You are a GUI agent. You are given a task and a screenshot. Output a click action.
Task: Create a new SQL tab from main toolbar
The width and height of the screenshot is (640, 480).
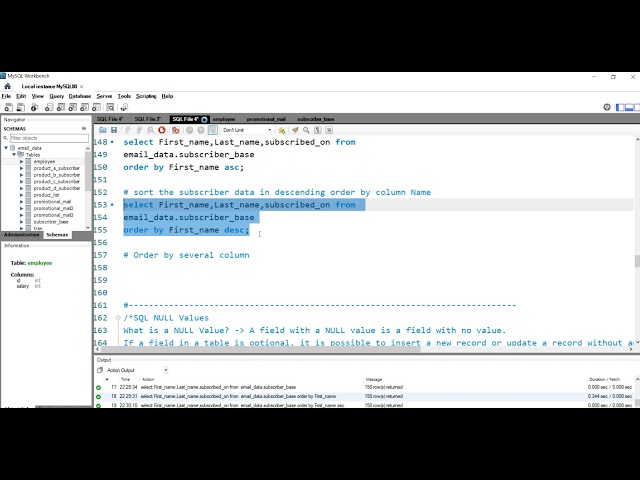(8, 107)
